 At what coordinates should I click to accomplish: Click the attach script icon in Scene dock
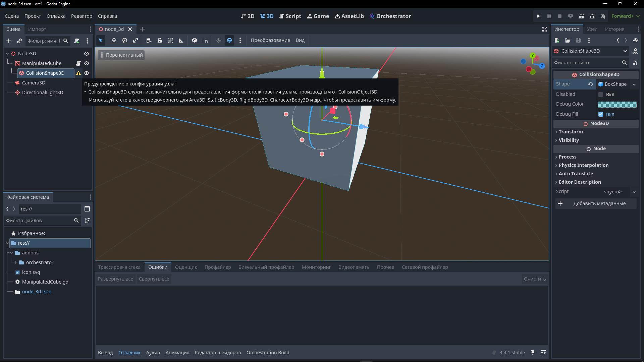[76, 41]
